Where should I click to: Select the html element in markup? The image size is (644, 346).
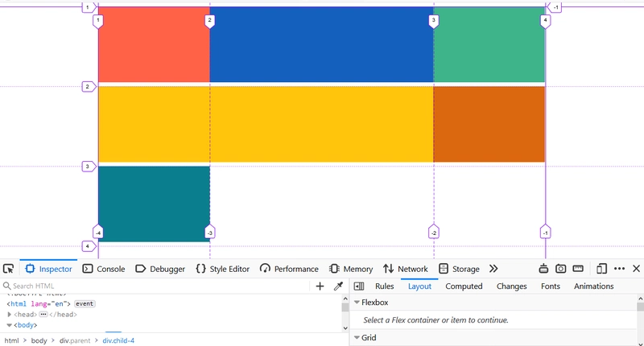coord(38,303)
